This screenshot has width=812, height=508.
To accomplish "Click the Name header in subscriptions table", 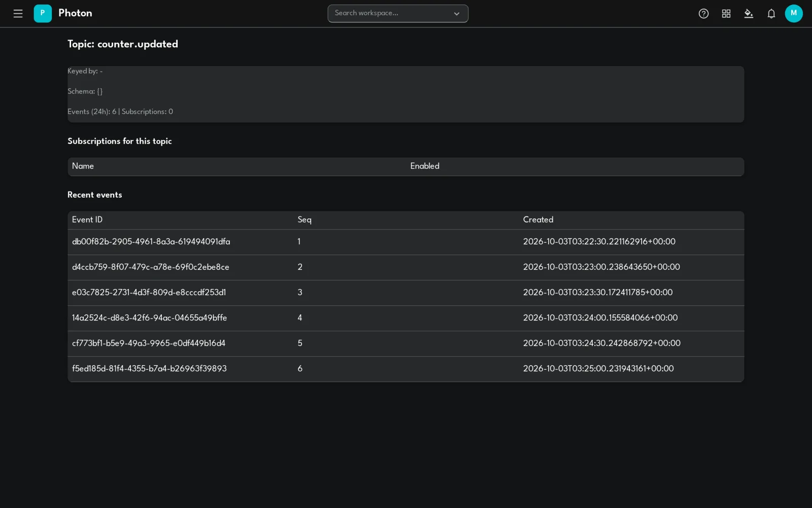I will 83,166.
